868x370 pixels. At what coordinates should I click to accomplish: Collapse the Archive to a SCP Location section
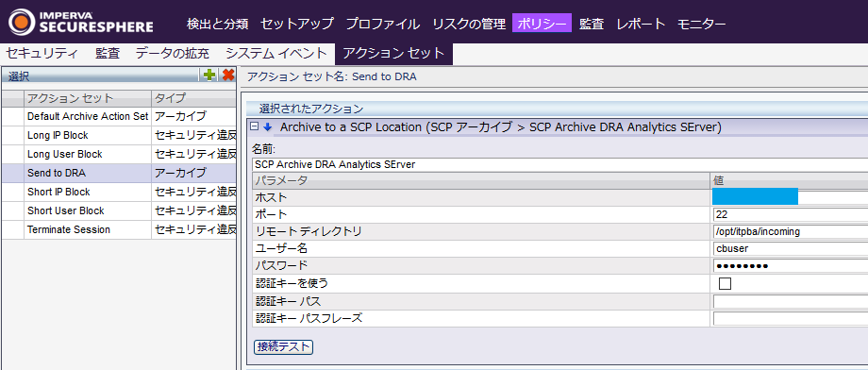click(x=255, y=126)
